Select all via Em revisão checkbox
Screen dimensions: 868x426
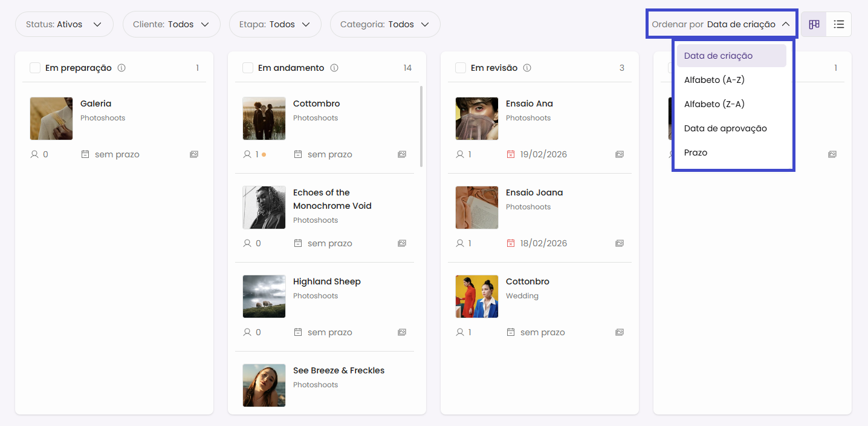[461, 68]
